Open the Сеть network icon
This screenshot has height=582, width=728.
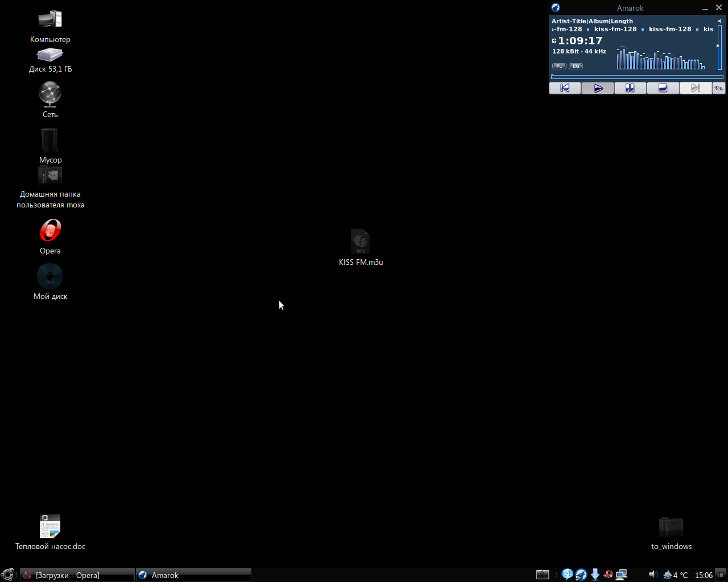[50, 99]
